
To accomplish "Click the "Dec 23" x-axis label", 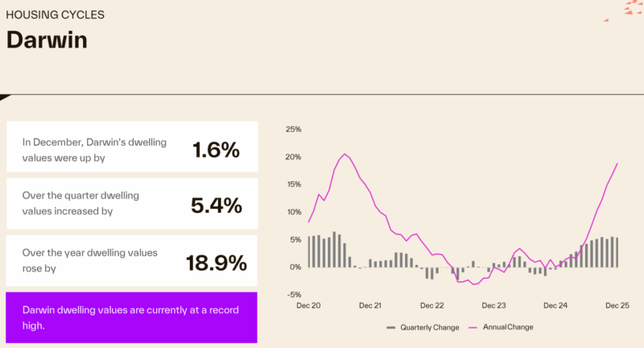I will pos(493,306).
